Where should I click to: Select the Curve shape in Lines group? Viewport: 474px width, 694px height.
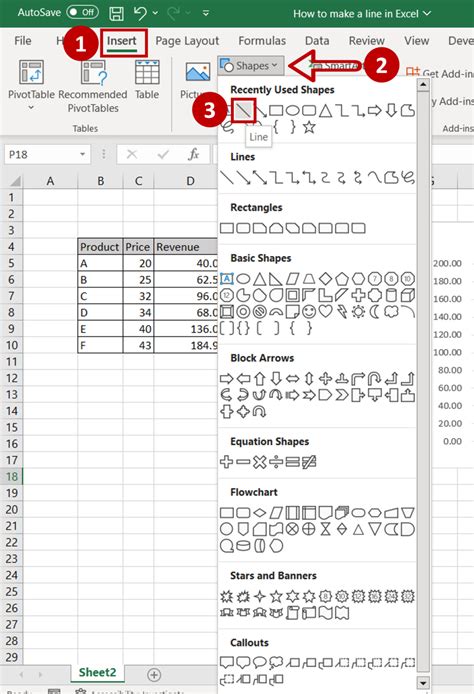point(374,177)
